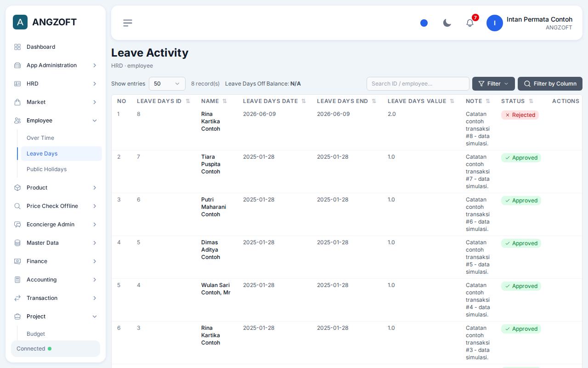588x368 pixels.
Task: Sort by Leave Days Value column
Action: pyautogui.click(x=421, y=101)
